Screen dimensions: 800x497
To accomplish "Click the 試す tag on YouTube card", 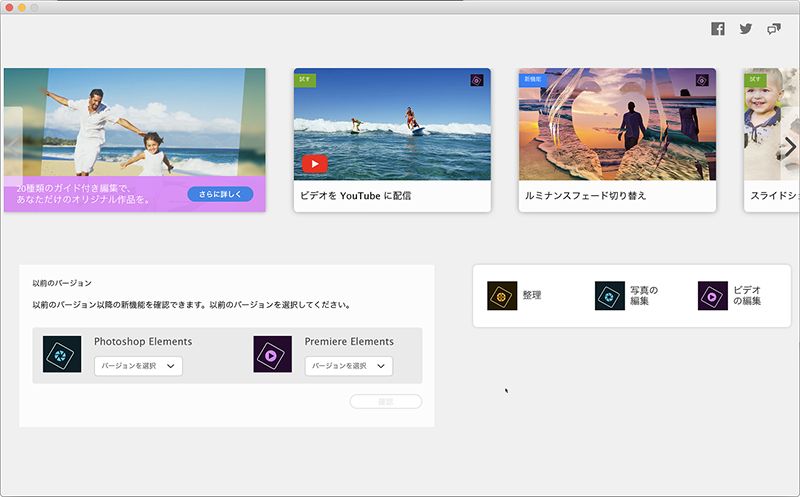I will pyautogui.click(x=305, y=80).
